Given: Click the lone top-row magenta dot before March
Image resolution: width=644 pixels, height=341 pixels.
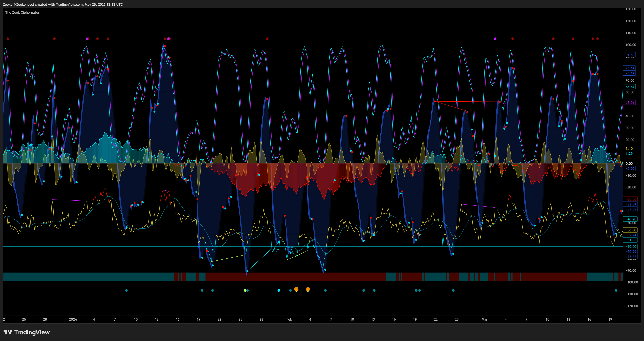Looking at the screenshot, I should [495, 39].
